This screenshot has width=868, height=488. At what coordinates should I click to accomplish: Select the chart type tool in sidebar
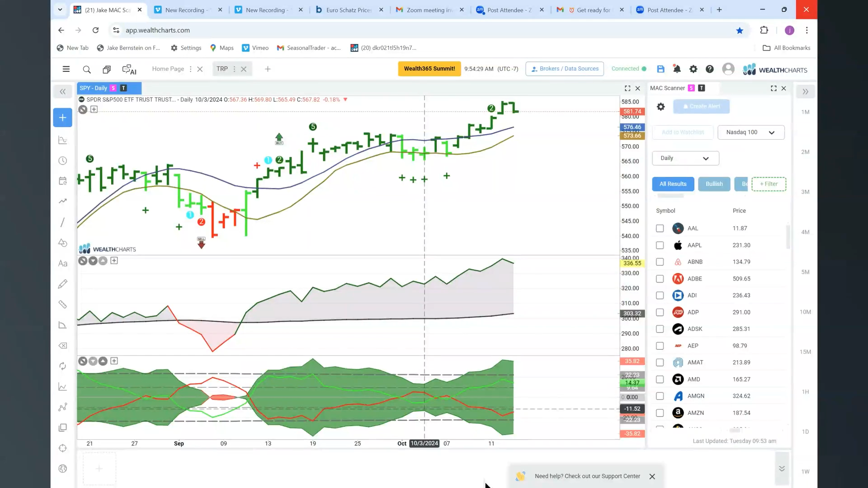click(x=63, y=140)
